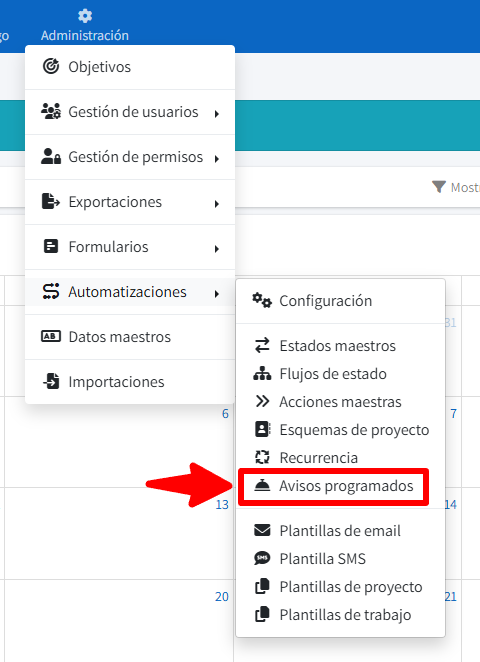Choose Plantillas de trabajo entry
The height and width of the screenshot is (662, 480).
[x=340, y=615]
